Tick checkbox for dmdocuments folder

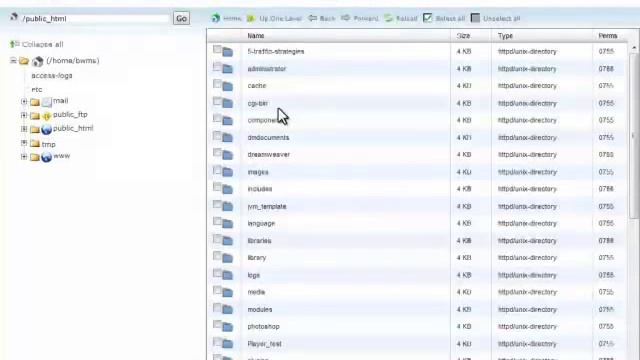point(217,136)
